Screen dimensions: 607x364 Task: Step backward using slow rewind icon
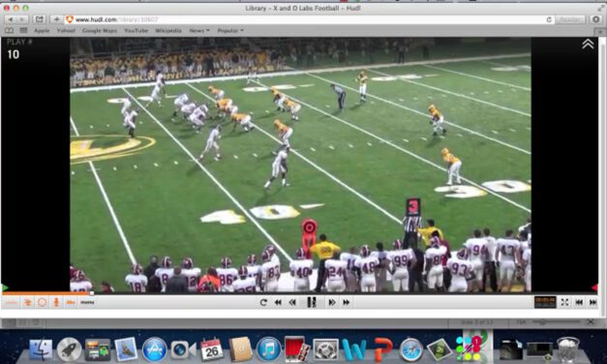292,302
